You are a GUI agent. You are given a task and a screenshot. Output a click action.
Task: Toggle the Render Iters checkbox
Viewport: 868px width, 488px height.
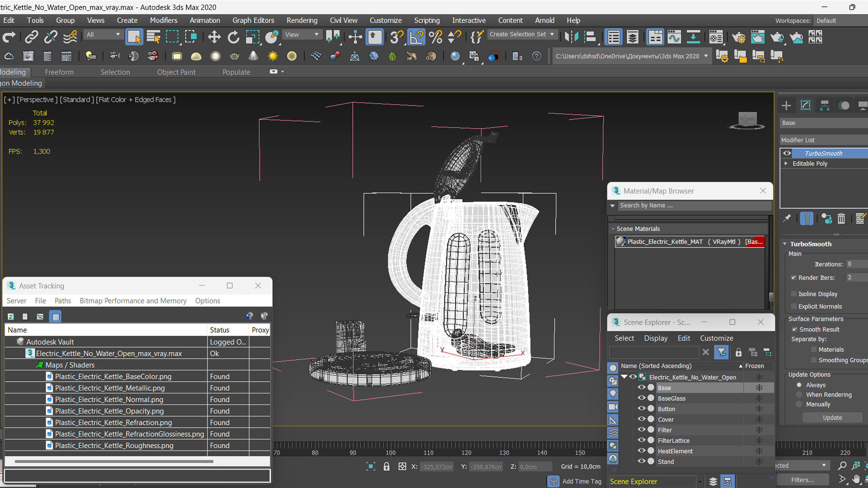(x=794, y=277)
